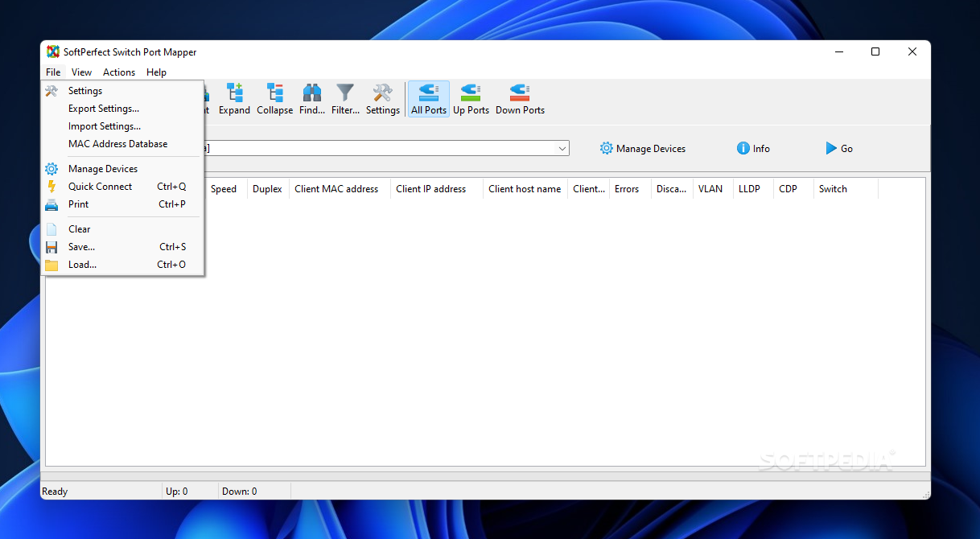Open the File menu

tap(53, 72)
